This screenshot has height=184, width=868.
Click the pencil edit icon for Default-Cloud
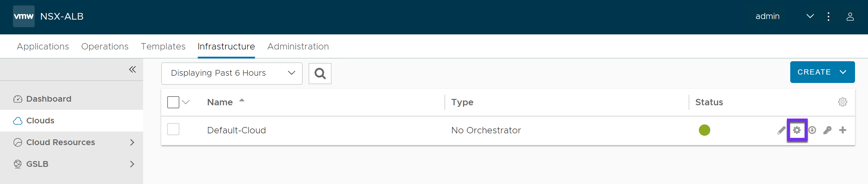781,130
